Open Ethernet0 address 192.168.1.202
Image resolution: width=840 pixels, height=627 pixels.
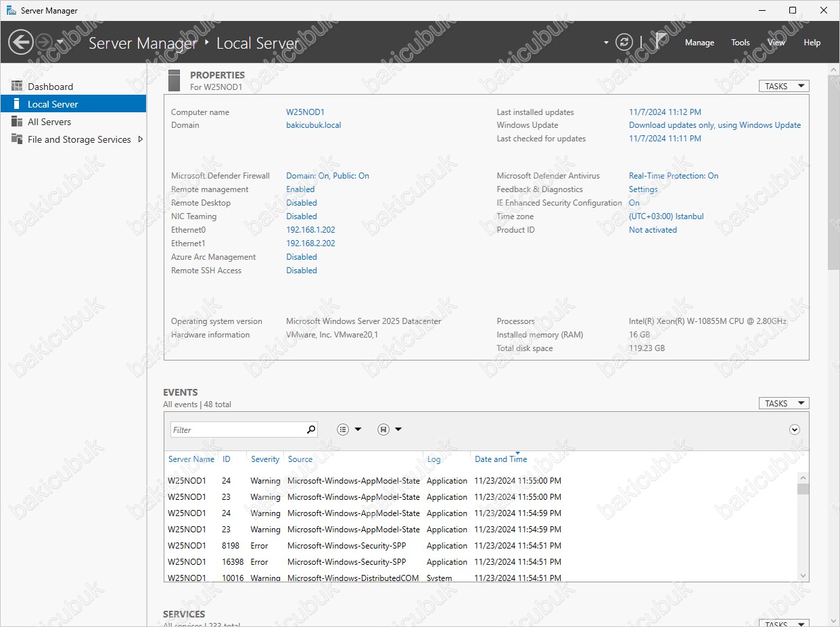pos(310,230)
